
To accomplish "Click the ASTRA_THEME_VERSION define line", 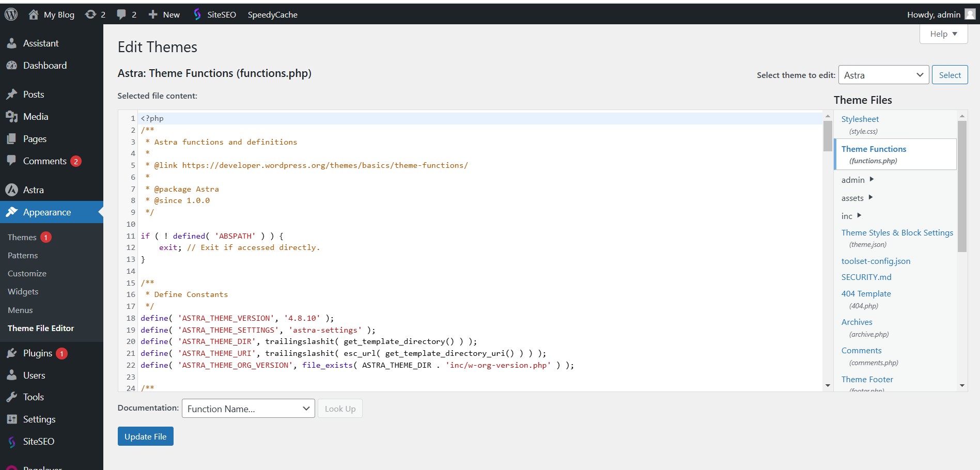I will pos(237,318).
